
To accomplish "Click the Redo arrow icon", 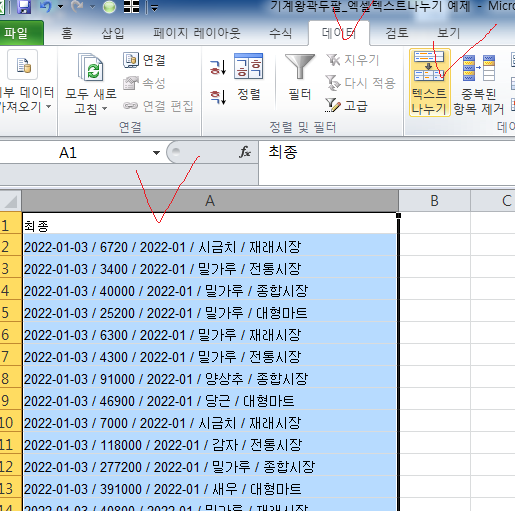I will [77, 7].
